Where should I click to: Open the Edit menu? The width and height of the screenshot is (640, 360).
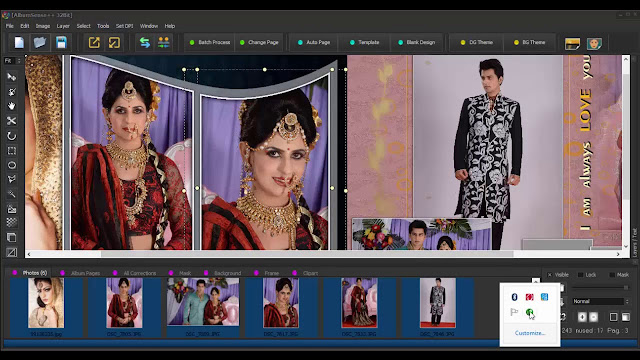click(25, 26)
